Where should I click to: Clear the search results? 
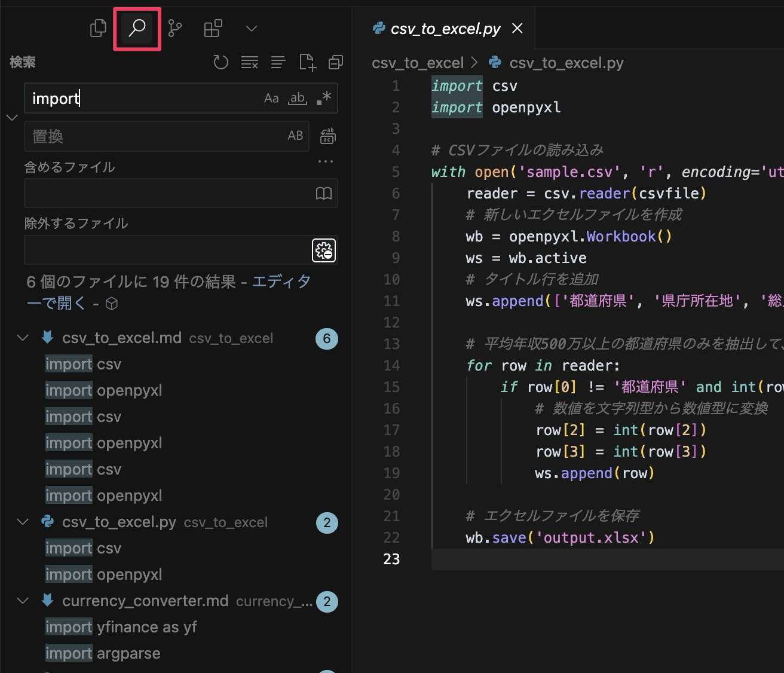click(250, 62)
